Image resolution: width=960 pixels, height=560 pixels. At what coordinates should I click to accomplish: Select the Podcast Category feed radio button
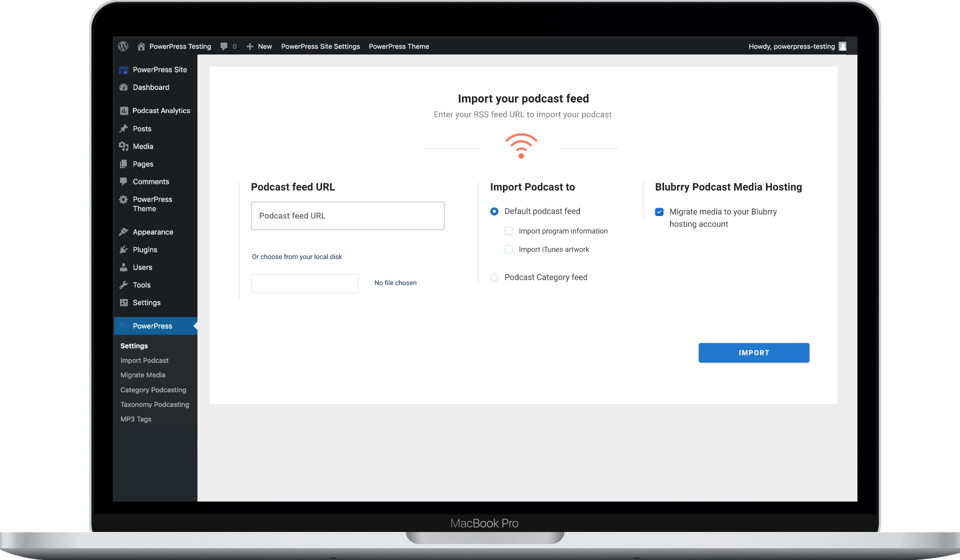click(x=494, y=277)
